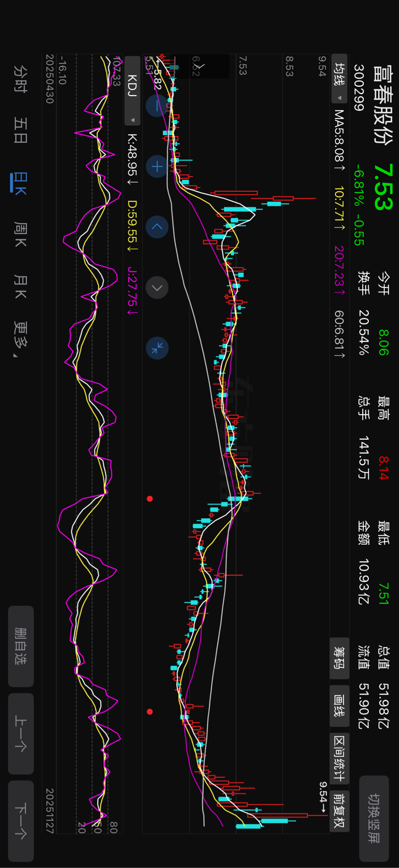Switch to the 月K tab
This screenshot has height=868, width=399.
click(x=21, y=287)
